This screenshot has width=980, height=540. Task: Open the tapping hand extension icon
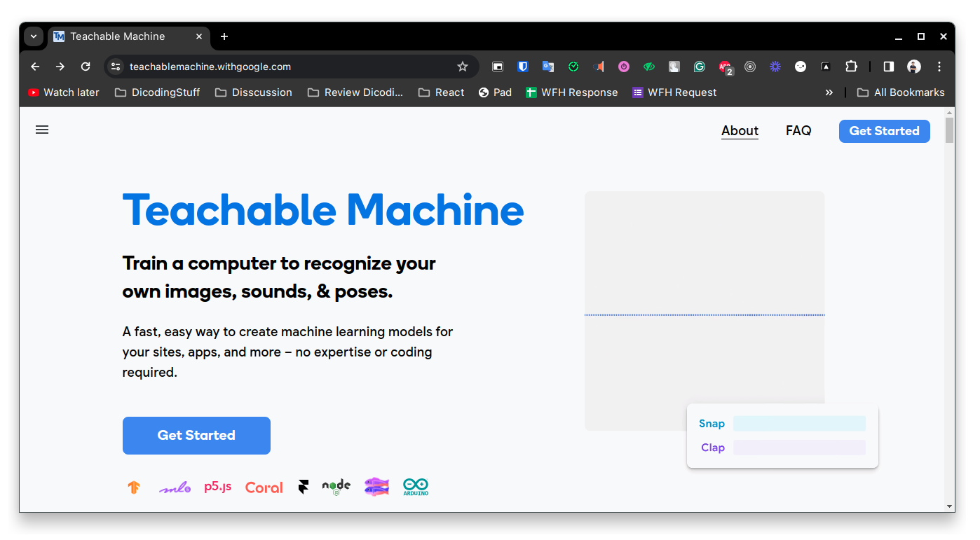tap(674, 67)
